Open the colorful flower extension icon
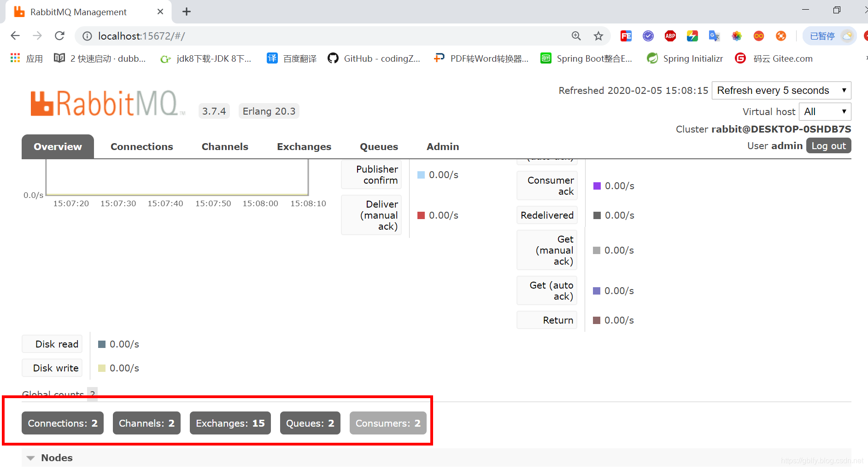The height and width of the screenshot is (469, 868). pyautogui.click(x=737, y=36)
